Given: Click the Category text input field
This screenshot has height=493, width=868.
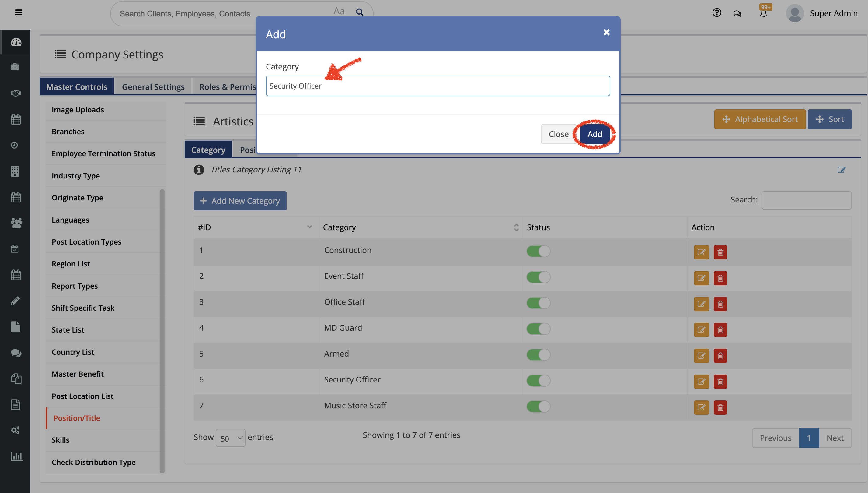Looking at the screenshot, I should point(437,86).
